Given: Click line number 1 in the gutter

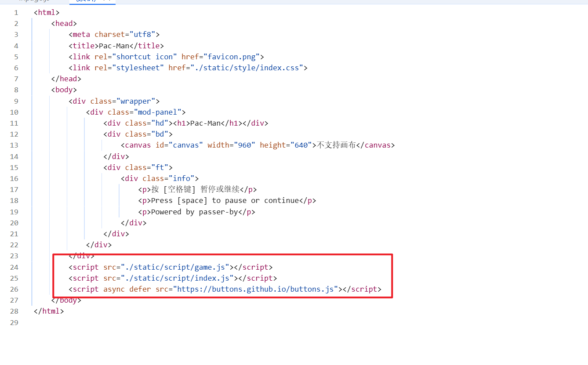Looking at the screenshot, I should [16, 12].
